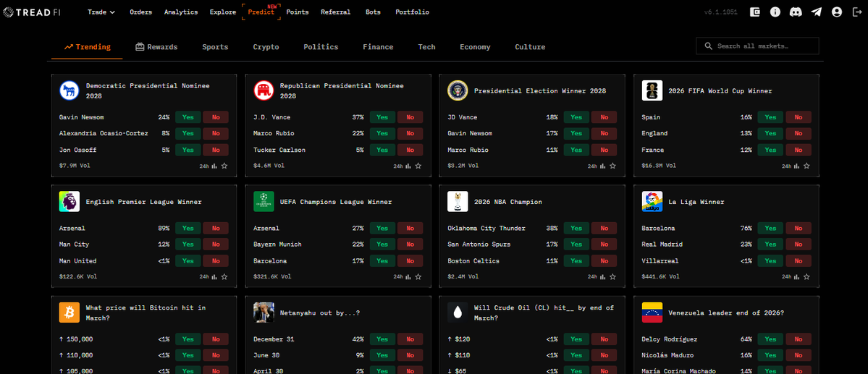Click No for Netanyahu out December 31
This screenshot has width=868, height=374.
coord(410,339)
